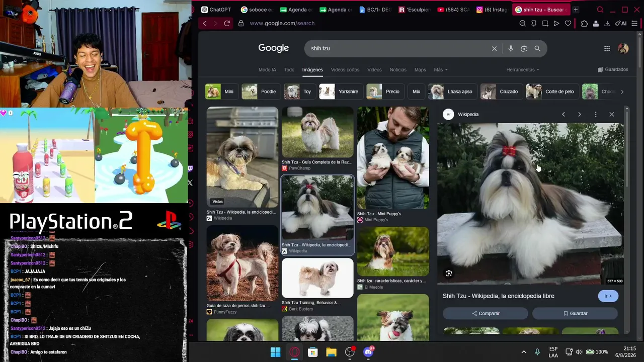Screen dimensions: 644x362
Task: Submit search with the magnifier icon
Action: tap(537, 48)
